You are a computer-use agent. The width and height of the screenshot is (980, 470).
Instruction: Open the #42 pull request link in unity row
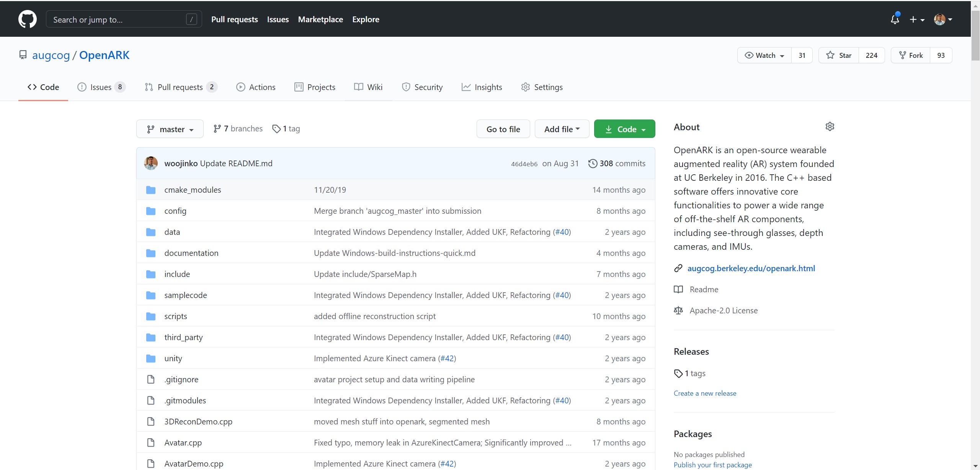pyautogui.click(x=447, y=359)
